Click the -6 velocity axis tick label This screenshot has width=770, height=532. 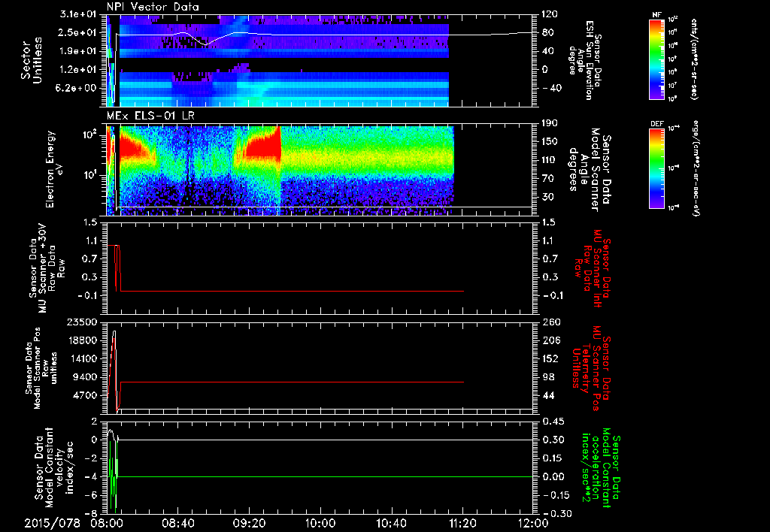pos(91,495)
